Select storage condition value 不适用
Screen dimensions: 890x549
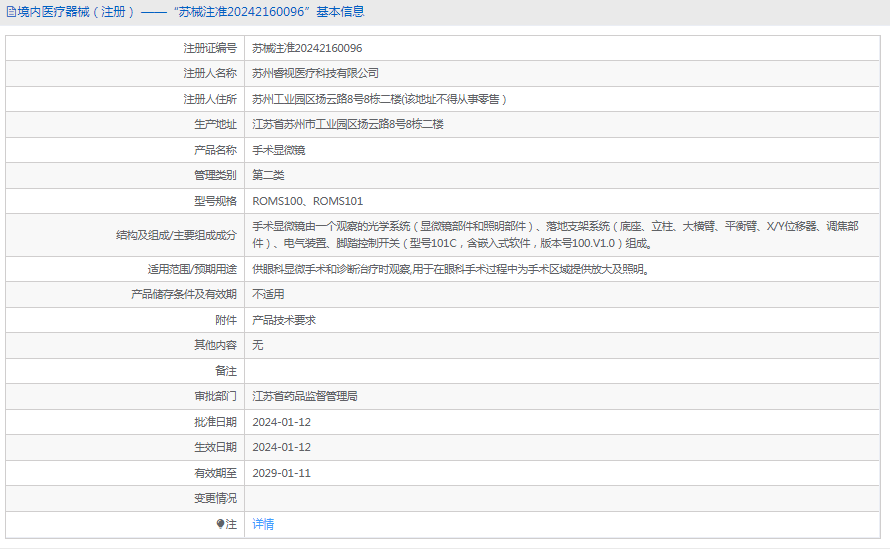pos(268,294)
